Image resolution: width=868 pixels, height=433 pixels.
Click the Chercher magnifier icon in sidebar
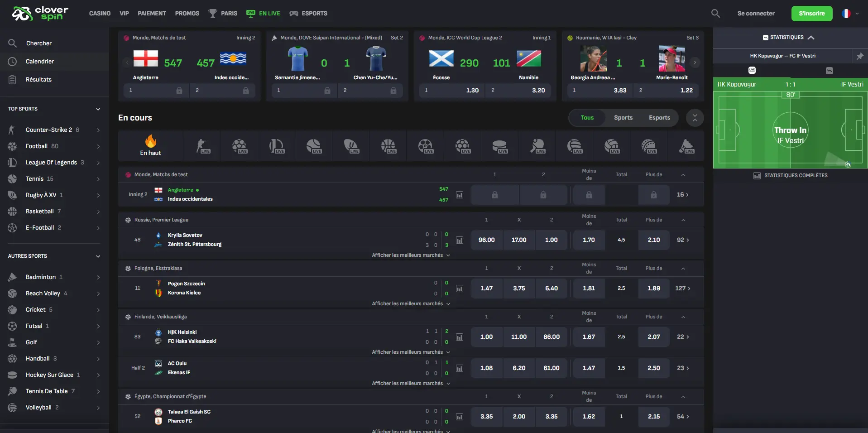pos(12,43)
